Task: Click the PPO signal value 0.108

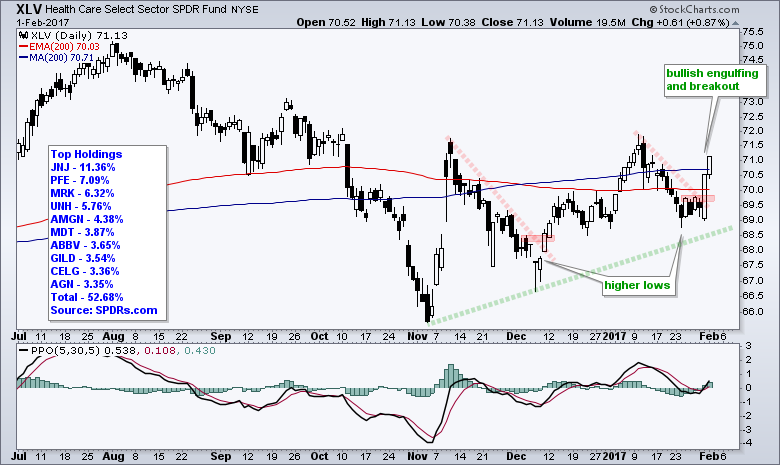Action: [159, 351]
